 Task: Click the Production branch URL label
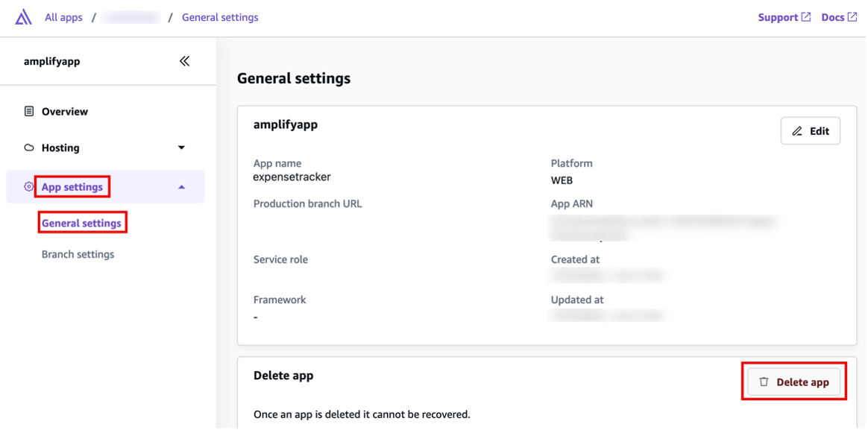[308, 203]
